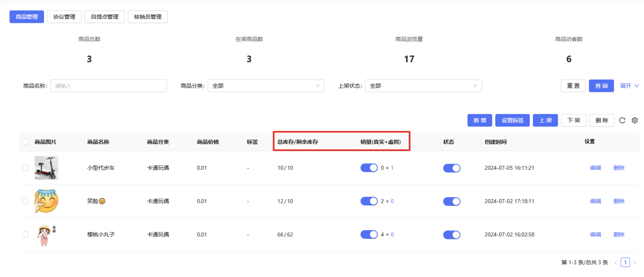Click the refresh icon above the table
This screenshot has height=277, width=644.
tap(622, 120)
